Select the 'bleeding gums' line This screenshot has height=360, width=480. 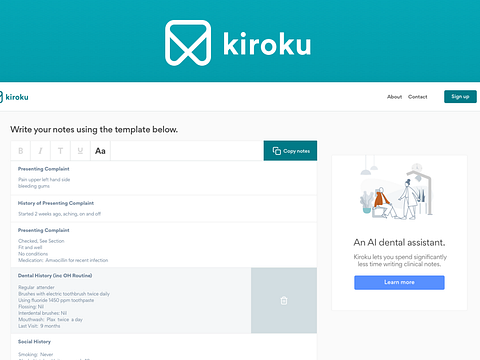point(34,186)
